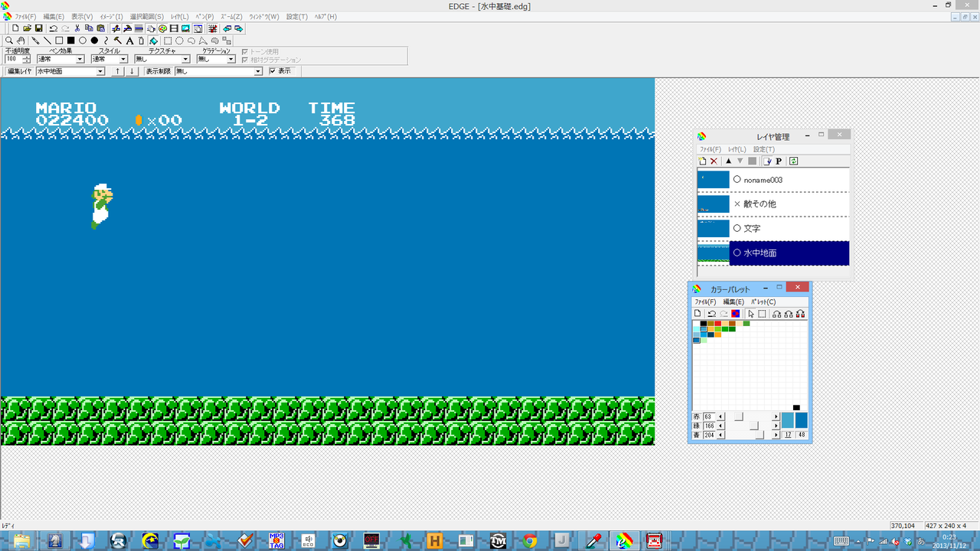Click the palette selection rectangle tool

point(762,314)
